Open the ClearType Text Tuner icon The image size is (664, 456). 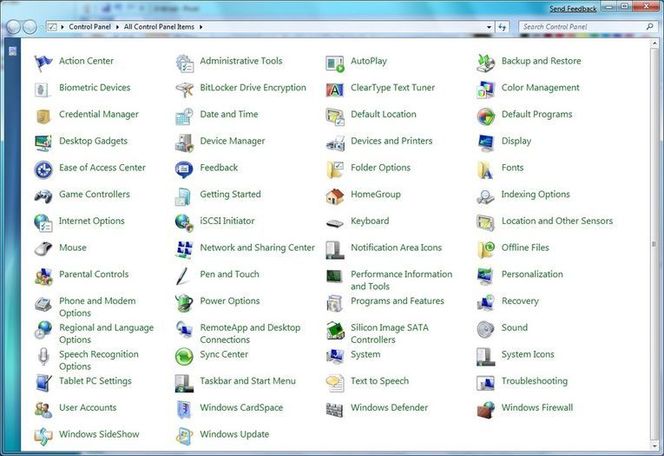click(x=335, y=90)
